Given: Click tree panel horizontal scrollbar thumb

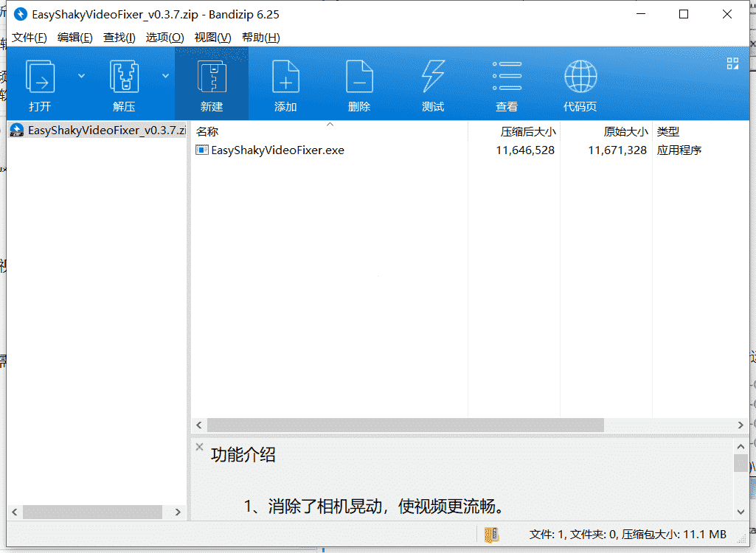Looking at the screenshot, I should tap(93, 512).
